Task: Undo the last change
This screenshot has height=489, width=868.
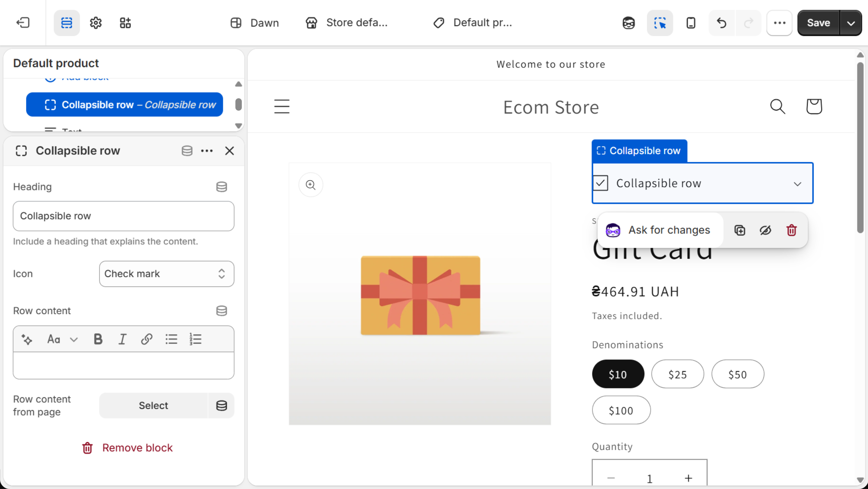Action: click(722, 23)
